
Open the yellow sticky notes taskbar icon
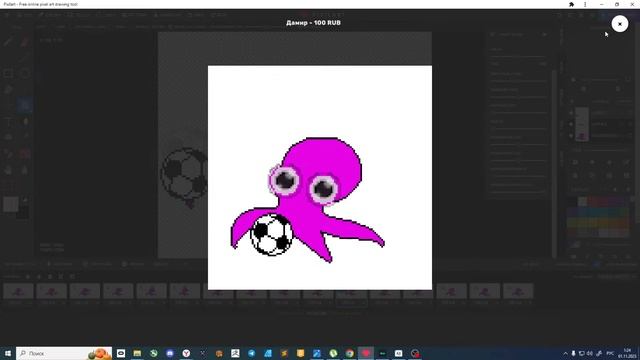(x=300, y=353)
